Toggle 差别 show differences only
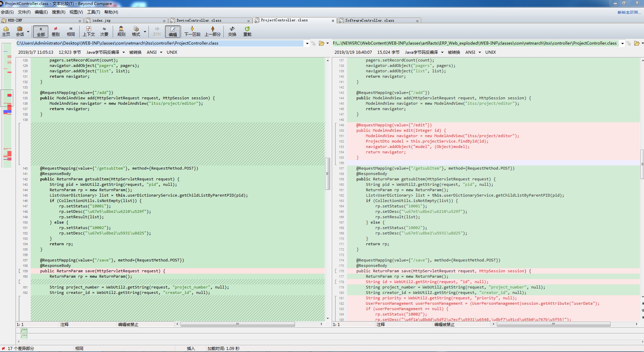The height and width of the screenshot is (352, 644). 56,31
